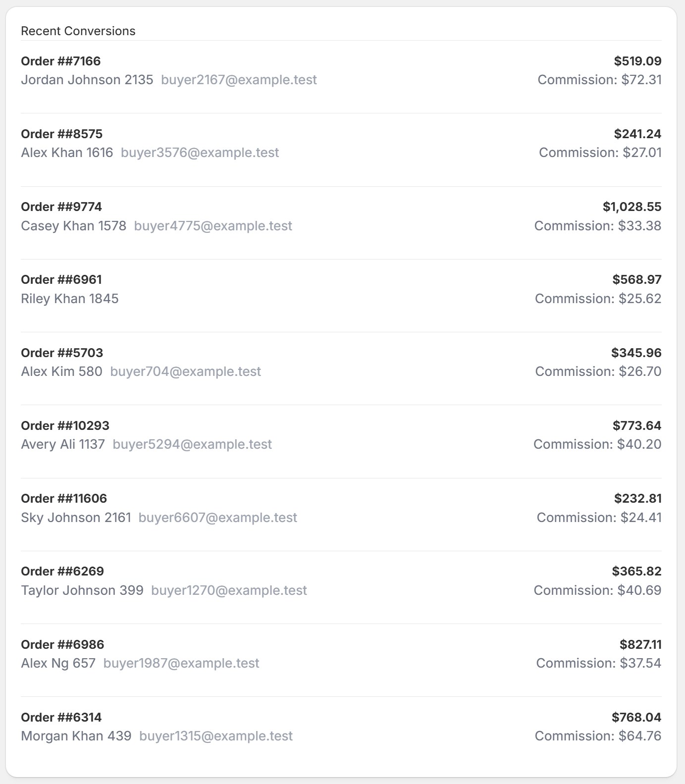The width and height of the screenshot is (685, 784).
Task: Select Order ##10293 title
Action: (65, 425)
